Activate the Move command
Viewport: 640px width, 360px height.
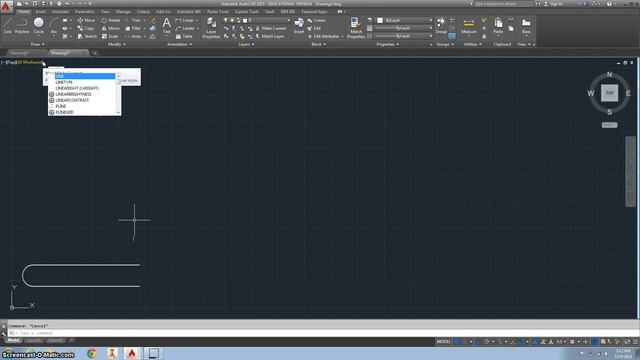point(86,20)
